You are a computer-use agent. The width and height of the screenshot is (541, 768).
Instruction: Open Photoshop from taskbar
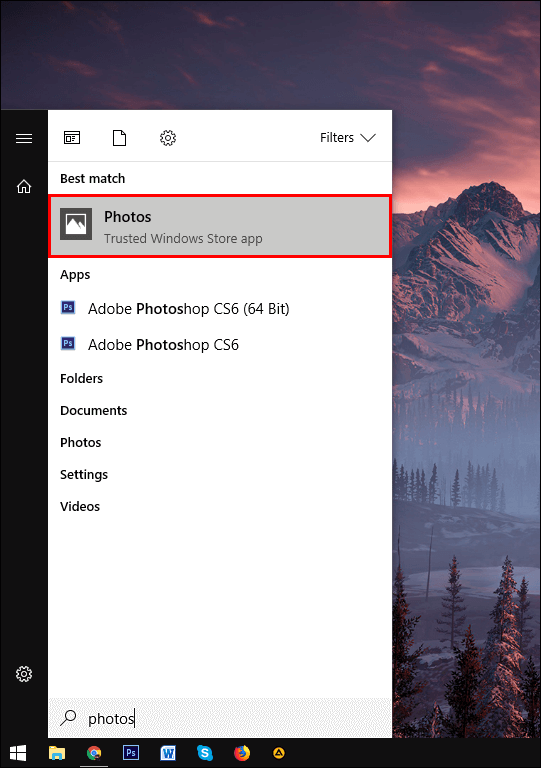pyautogui.click(x=131, y=752)
